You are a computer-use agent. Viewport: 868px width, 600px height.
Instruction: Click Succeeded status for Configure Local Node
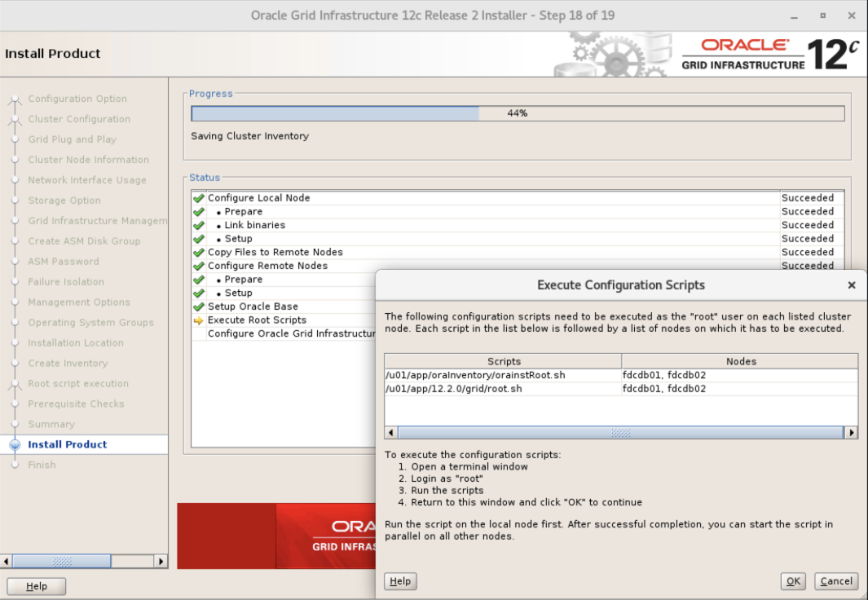point(807,197)
